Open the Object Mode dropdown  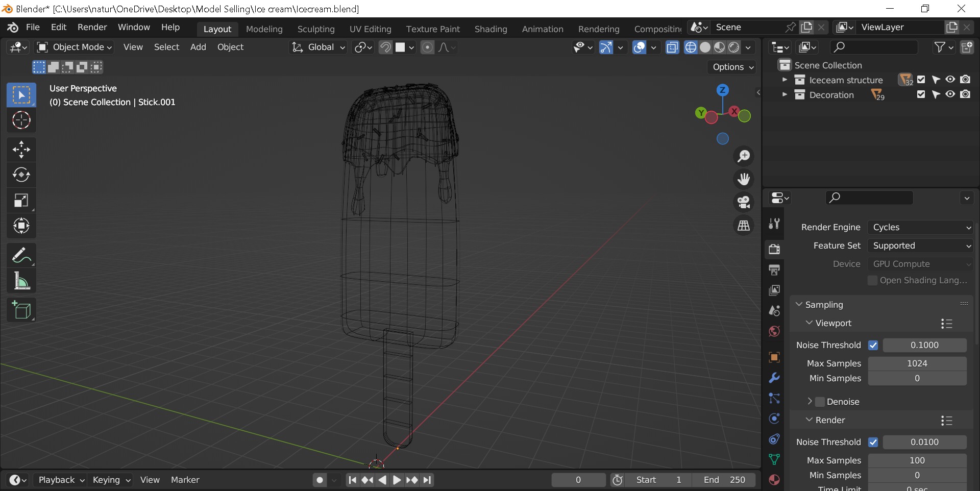click(73, 47)
